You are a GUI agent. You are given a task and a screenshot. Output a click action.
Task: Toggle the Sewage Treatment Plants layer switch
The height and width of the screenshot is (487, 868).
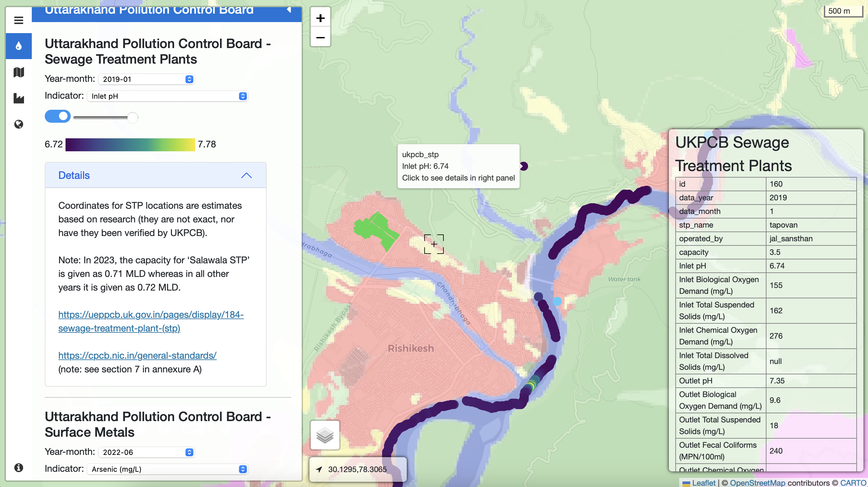[58, 116]
